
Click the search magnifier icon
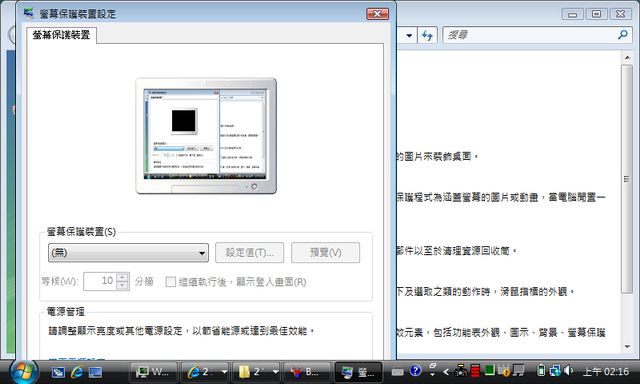622,35
